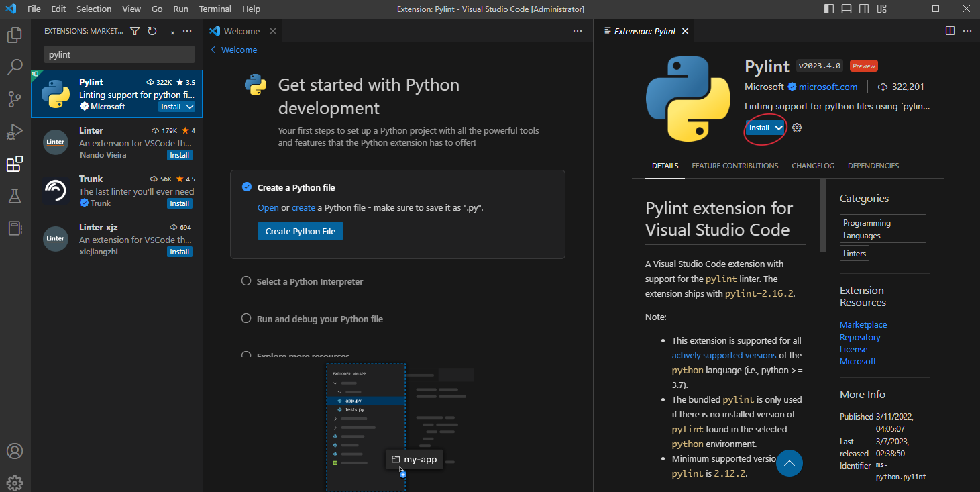Image resolution: width=980 pixels, height=492 pixels.
Task: Install Pylint from the details page
Action: [759, 128]
